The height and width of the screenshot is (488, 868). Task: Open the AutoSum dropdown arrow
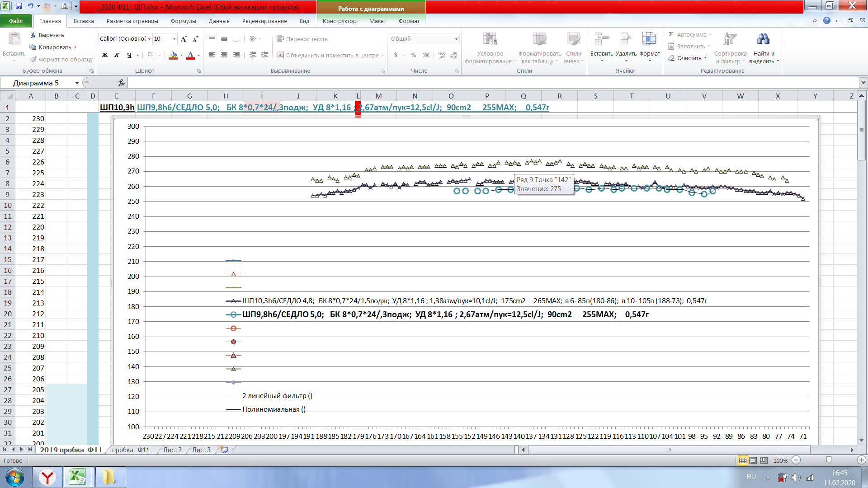[710, 35]
